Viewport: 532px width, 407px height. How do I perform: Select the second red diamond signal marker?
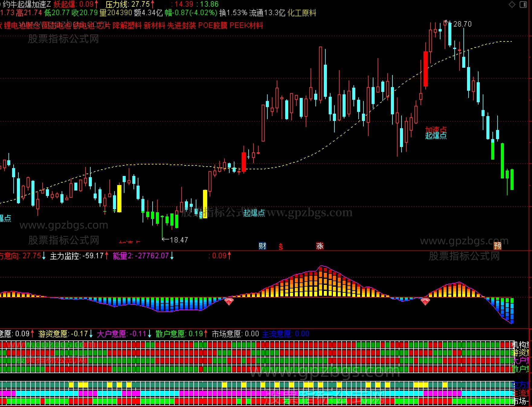(425, 301)
